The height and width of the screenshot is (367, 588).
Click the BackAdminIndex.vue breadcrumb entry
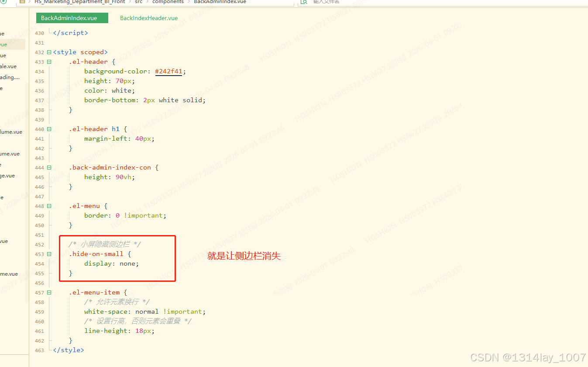(220, 2)
